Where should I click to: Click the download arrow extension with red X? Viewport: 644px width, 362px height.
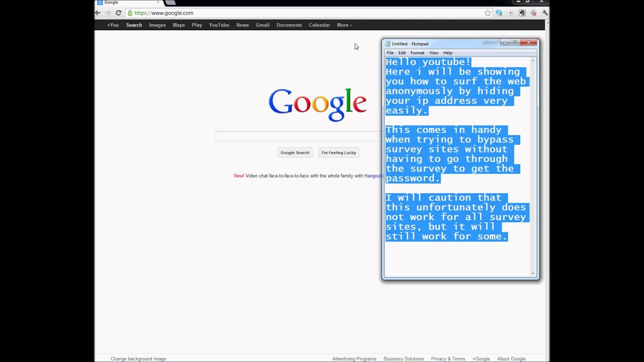tap(534, 13)
